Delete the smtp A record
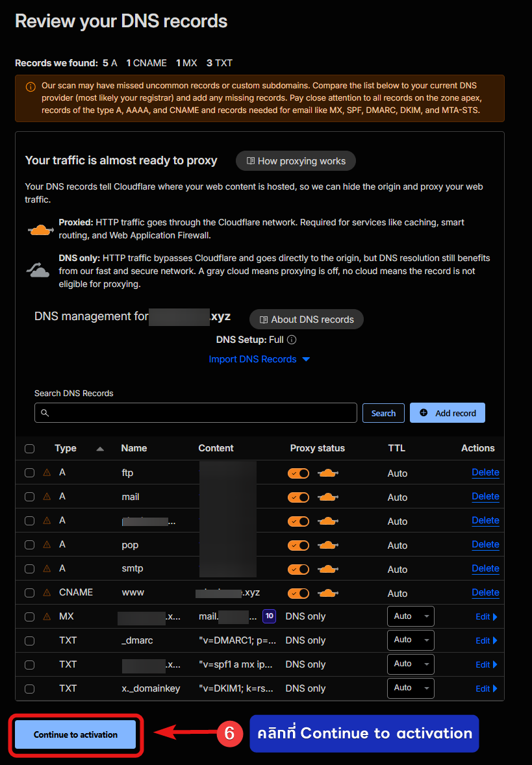 point(485,568)
